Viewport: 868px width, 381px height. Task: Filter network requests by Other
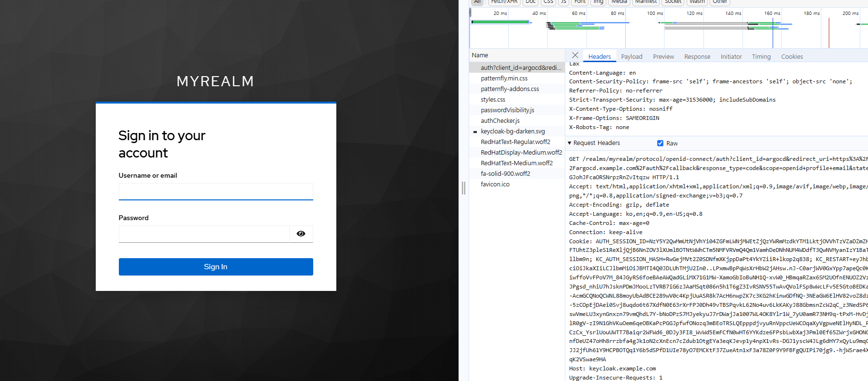coord(720,2)
